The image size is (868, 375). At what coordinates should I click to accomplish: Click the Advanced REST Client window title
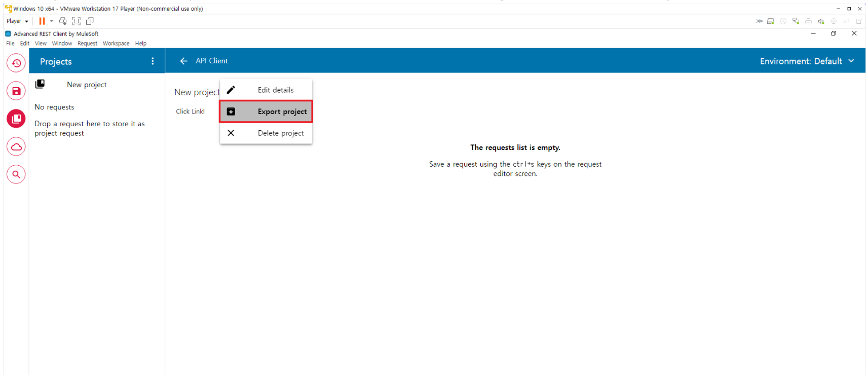56,34
